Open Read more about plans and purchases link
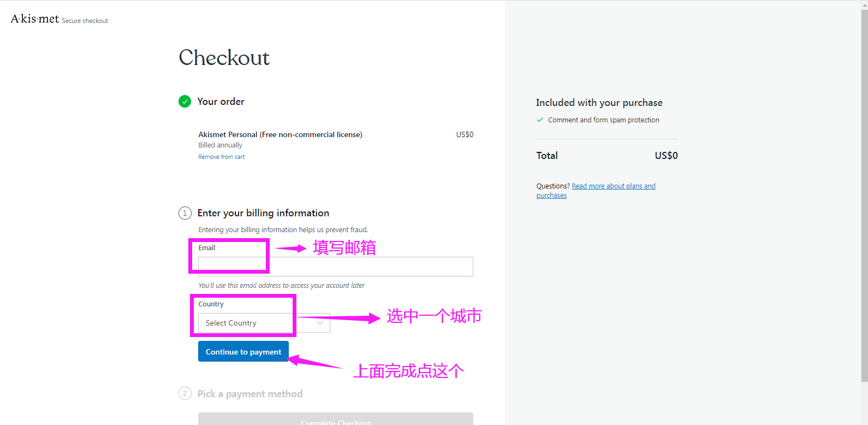The image size is (868, 425). [x=596, y=191]
